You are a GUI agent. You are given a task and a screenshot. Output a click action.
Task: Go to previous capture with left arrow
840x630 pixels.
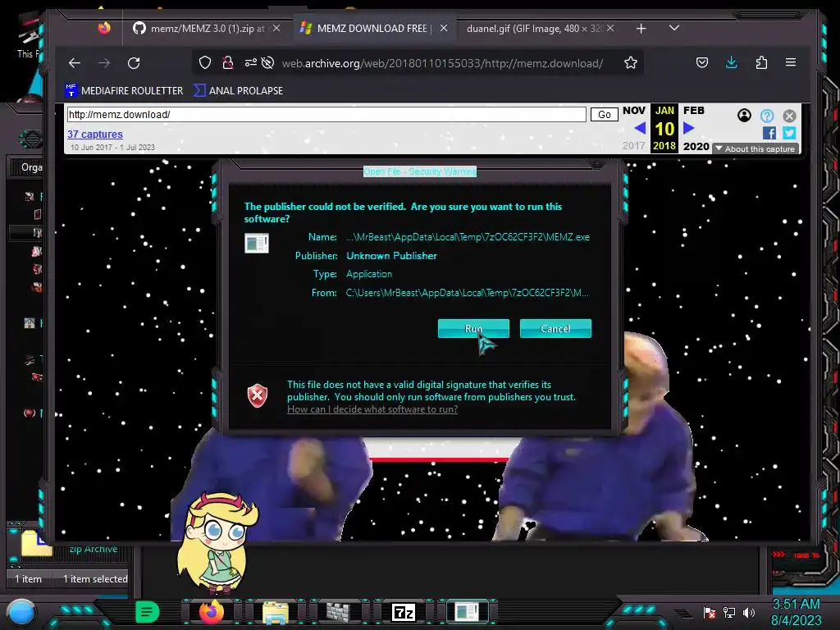[x=639, y=128]
